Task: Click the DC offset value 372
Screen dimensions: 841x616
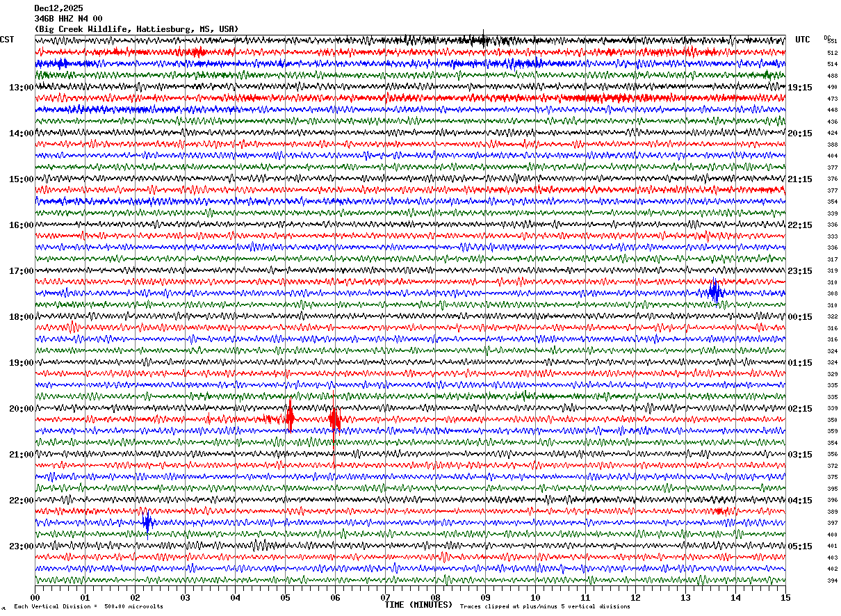Action: pyautogui.click(x=832, y=466)
